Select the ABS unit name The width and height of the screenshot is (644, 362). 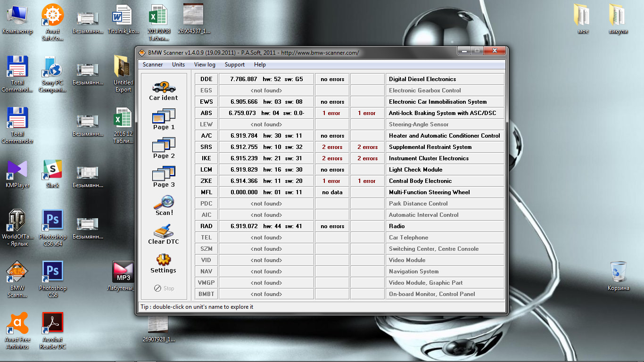[x=206, y=113]
